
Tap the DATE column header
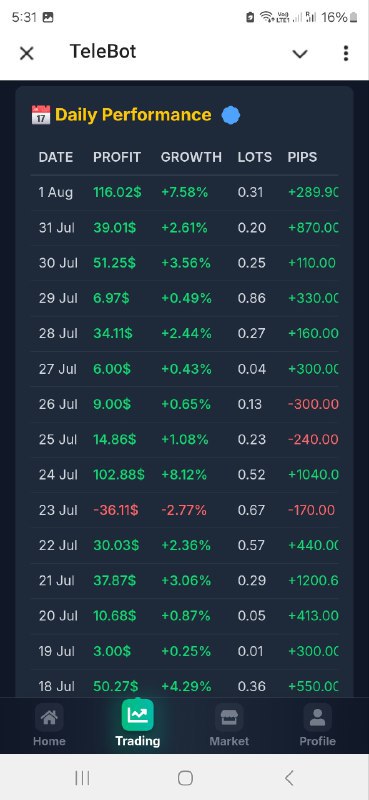56,157
